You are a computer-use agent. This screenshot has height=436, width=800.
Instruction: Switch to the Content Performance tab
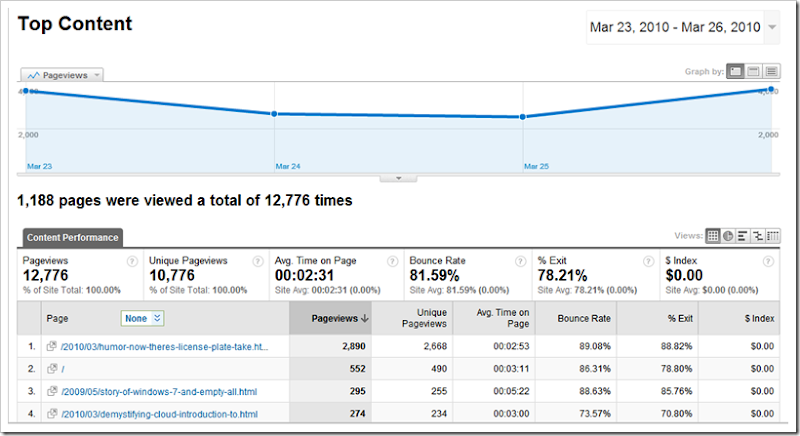pos(72,238)
